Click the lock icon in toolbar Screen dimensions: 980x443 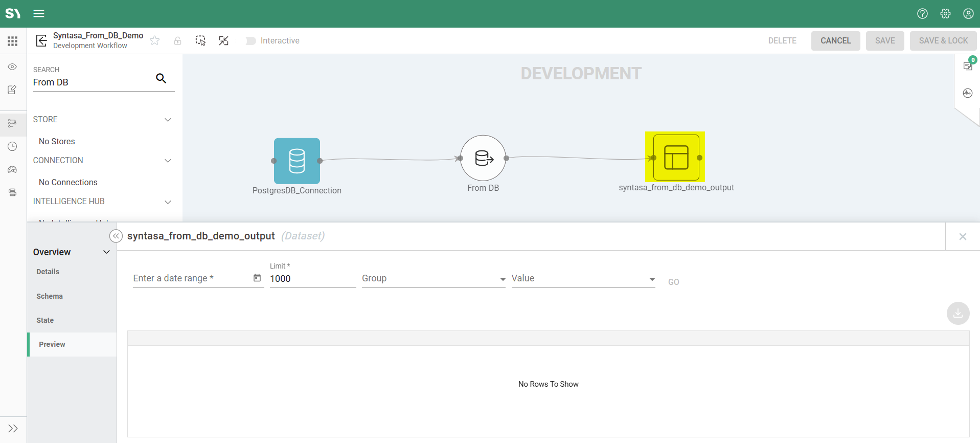(x=177, y=41)
